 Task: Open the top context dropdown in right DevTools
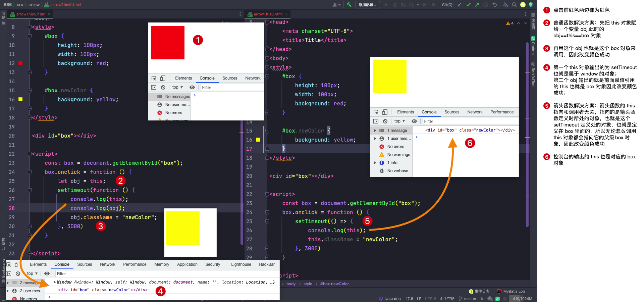click(x=399, y=121)
